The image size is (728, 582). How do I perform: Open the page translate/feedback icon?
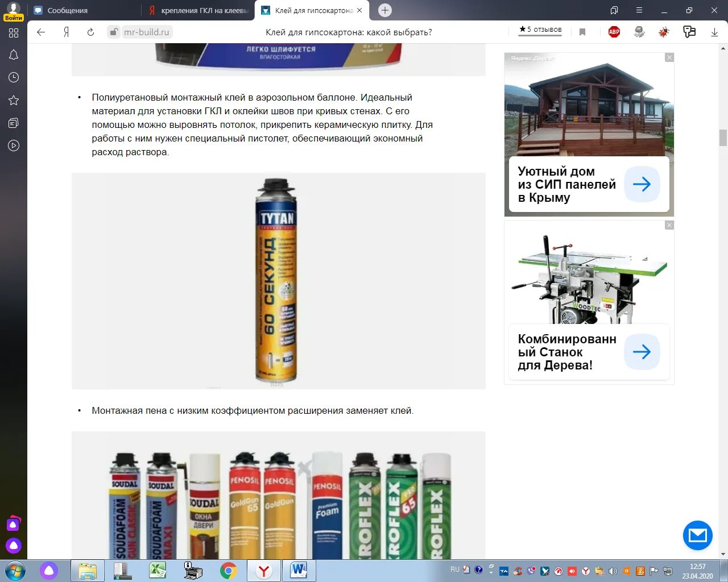point(689,32)
